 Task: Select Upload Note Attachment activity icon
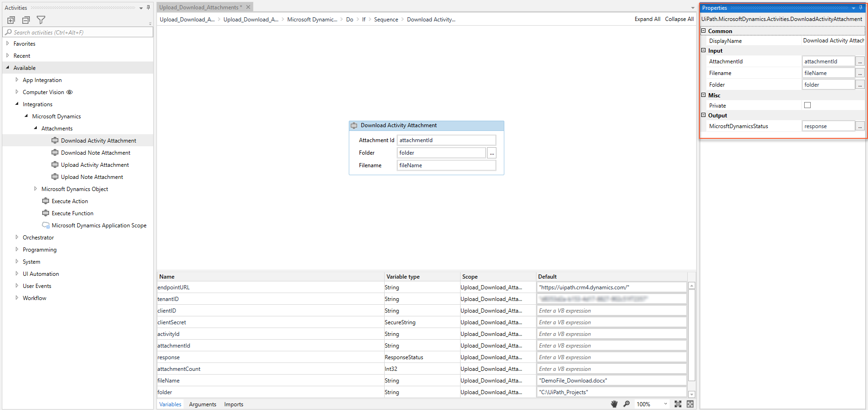[x=55, y=177]
